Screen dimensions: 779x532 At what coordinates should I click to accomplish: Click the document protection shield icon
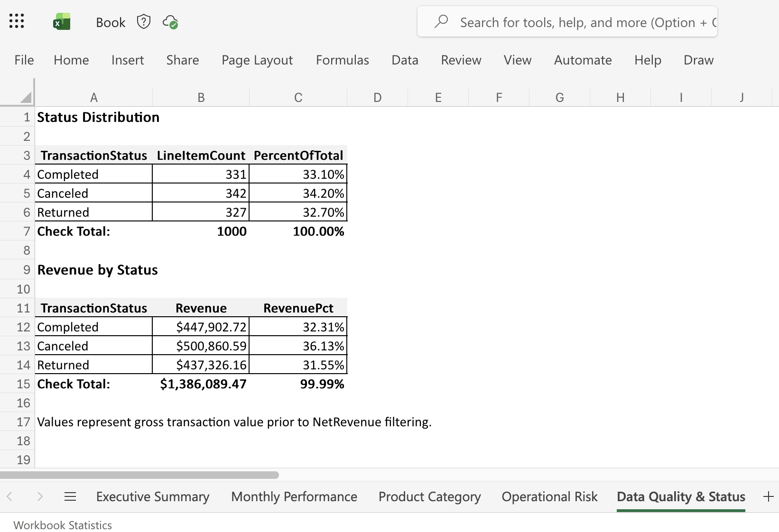[x=143, y=21]
